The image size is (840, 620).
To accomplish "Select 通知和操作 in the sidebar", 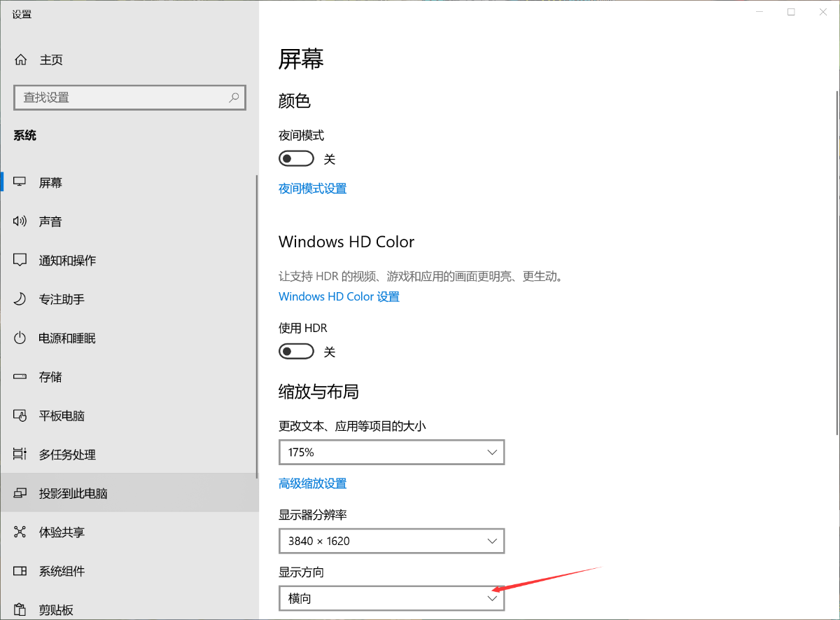I will 129,260.
